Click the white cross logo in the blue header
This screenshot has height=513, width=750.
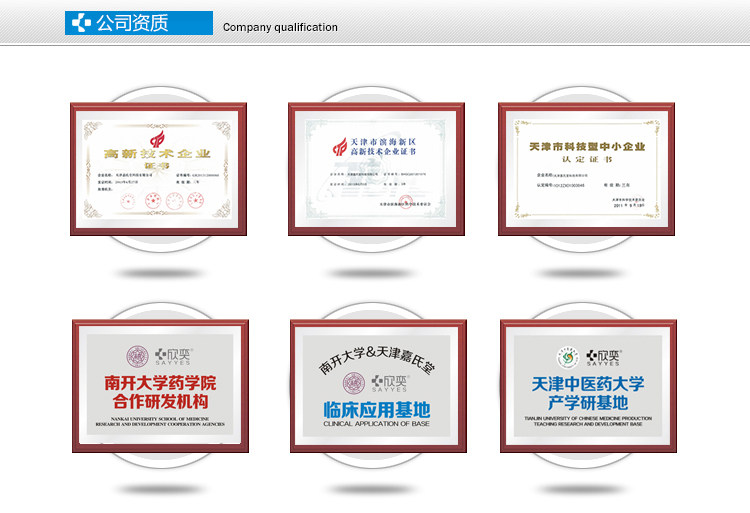coord(81,23)
